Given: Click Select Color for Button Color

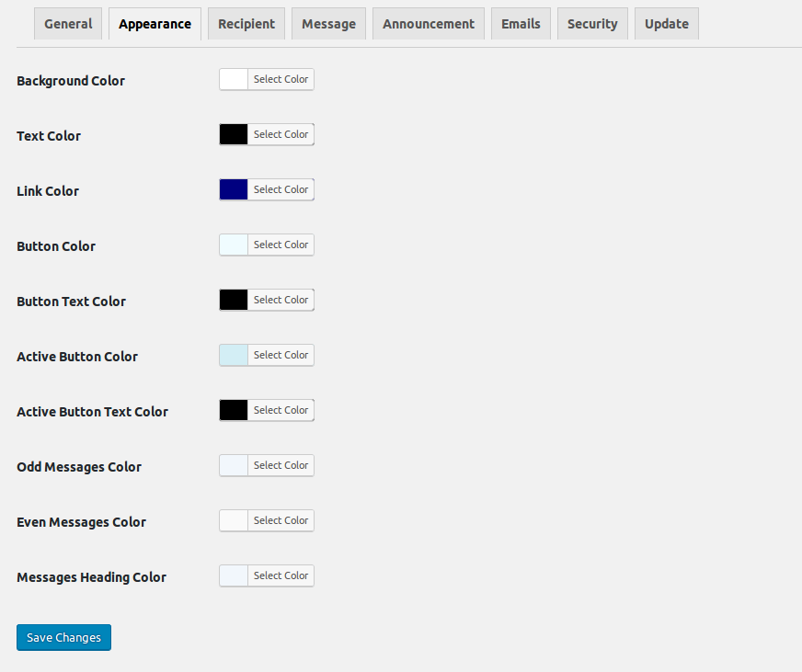Looking at the screenshot, I should click(x=281, y=245).
